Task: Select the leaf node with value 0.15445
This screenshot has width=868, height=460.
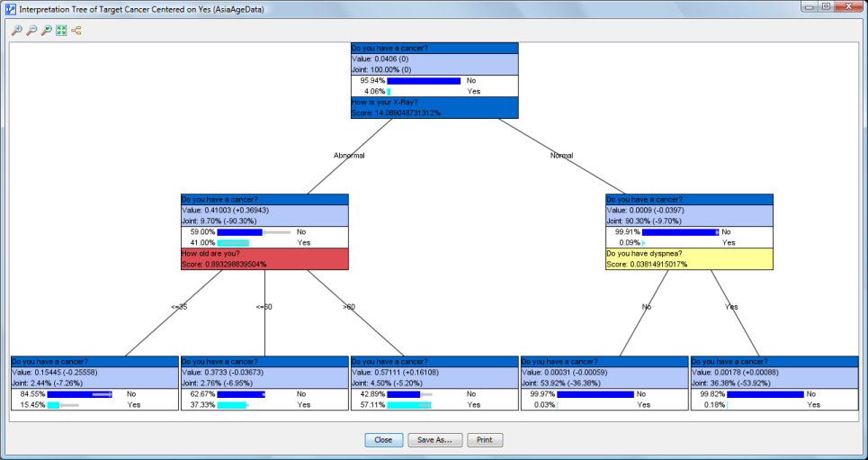Action: (94, 371)
